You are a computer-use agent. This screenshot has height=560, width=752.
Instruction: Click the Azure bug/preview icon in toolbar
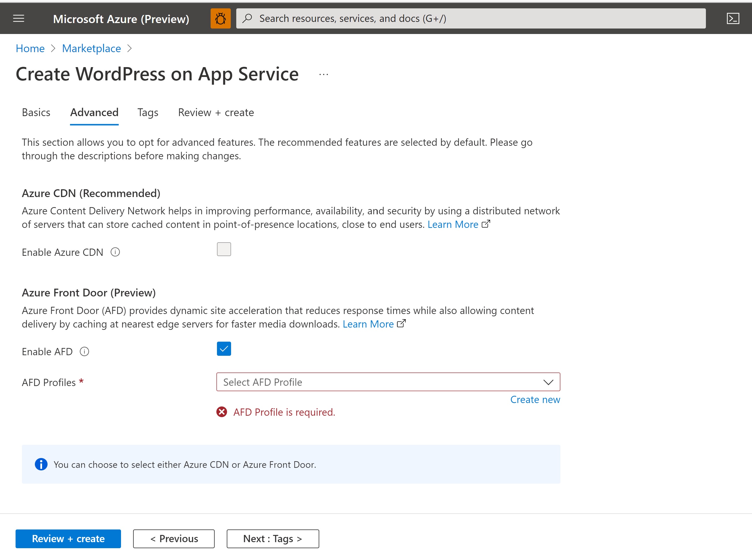[221, 18]
